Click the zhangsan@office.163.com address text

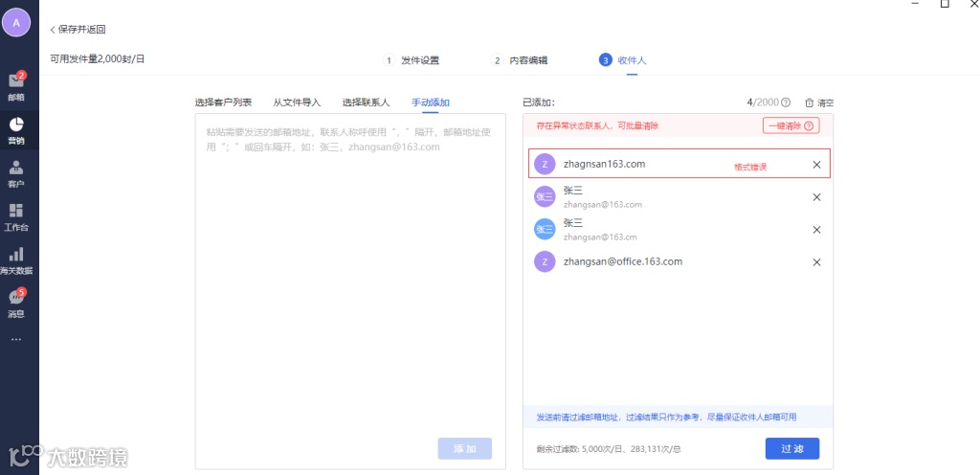[x=622, y=261]
